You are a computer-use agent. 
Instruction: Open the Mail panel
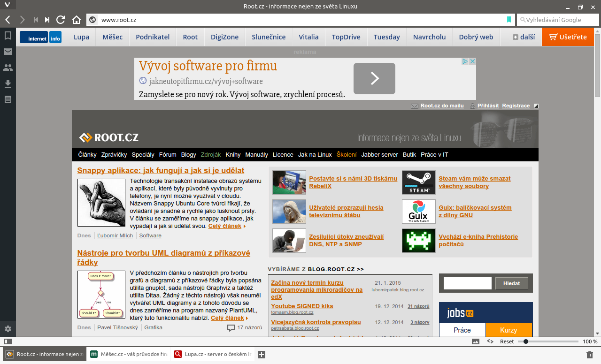(8, 52)
